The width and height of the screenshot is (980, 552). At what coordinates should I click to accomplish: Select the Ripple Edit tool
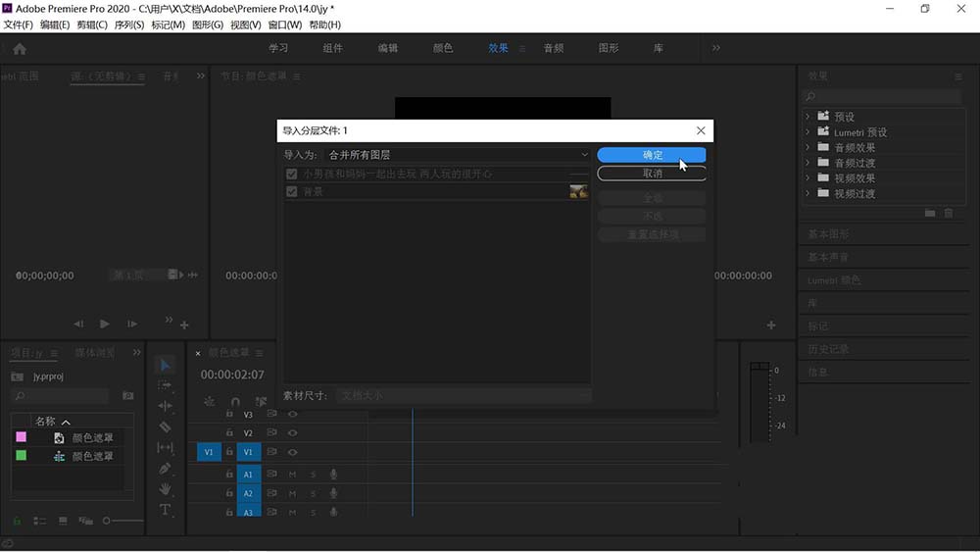pos(165,406)
